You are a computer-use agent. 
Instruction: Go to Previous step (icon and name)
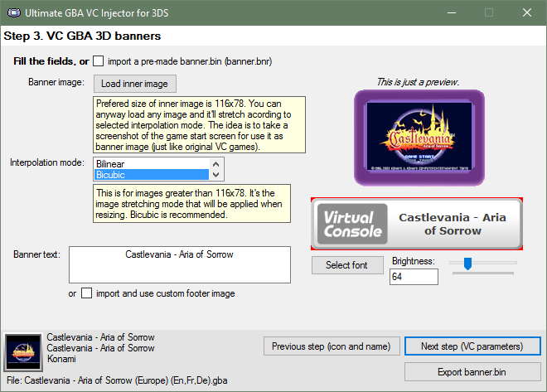[330, 346]
